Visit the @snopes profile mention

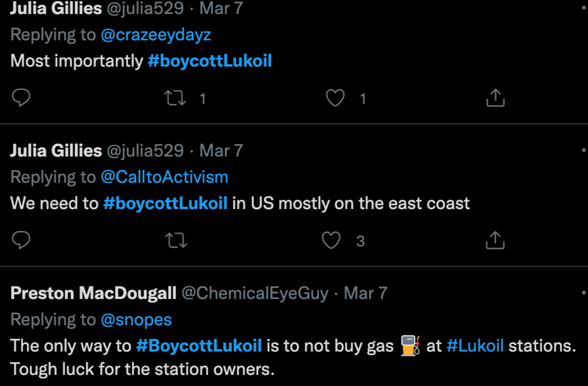pyautogui.click(x=136, y=319)
